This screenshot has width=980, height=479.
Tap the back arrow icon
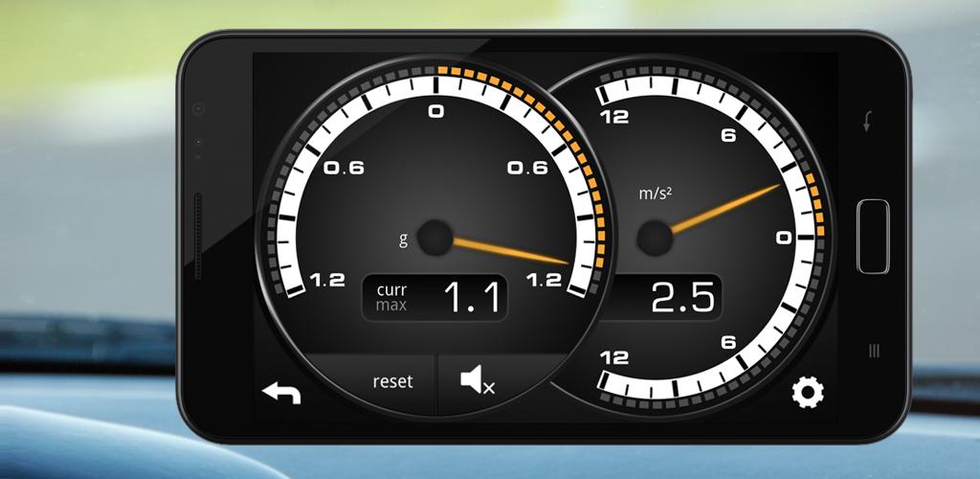point(281,392)
